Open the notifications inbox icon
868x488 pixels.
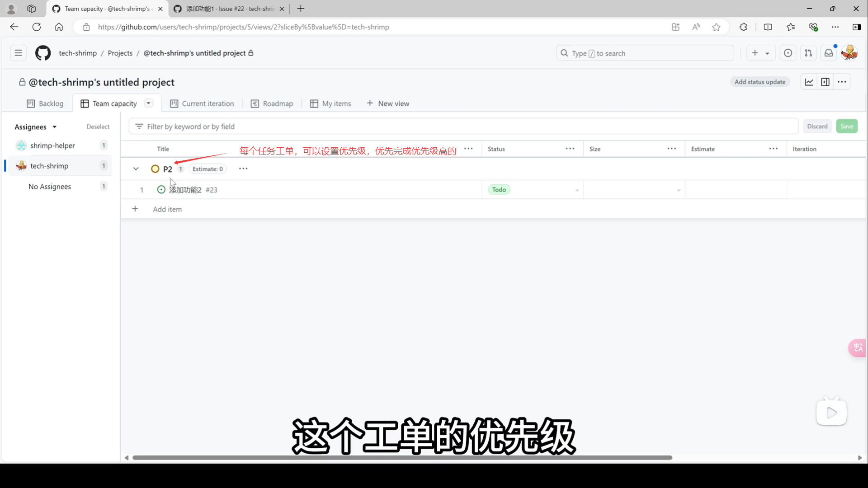[x=829, y=53]
